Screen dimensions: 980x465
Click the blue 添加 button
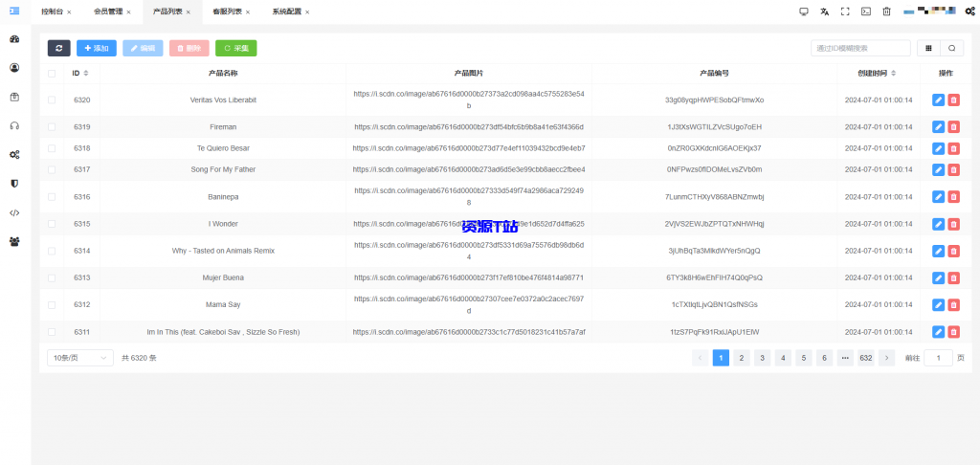[x=96, y=48]
